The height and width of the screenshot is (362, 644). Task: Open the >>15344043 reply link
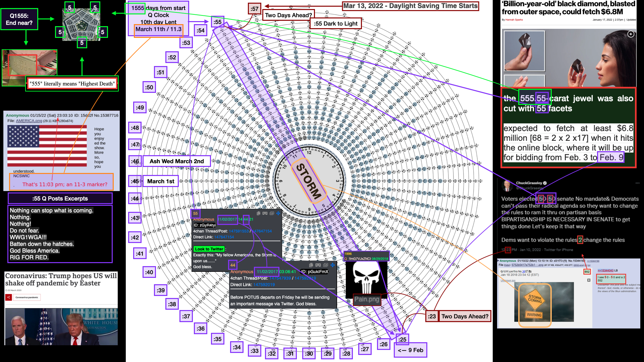tap(605, 270)
